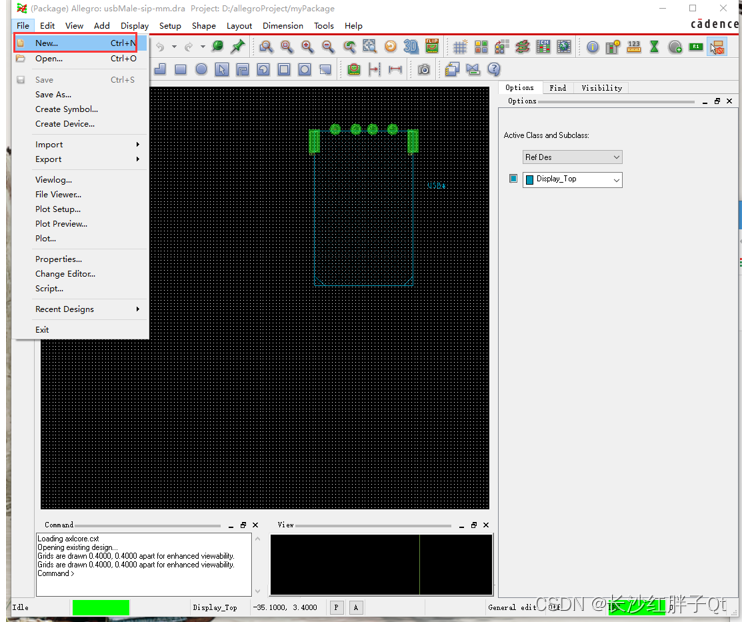Select the add circle shape tool

[x=201, y=69]
